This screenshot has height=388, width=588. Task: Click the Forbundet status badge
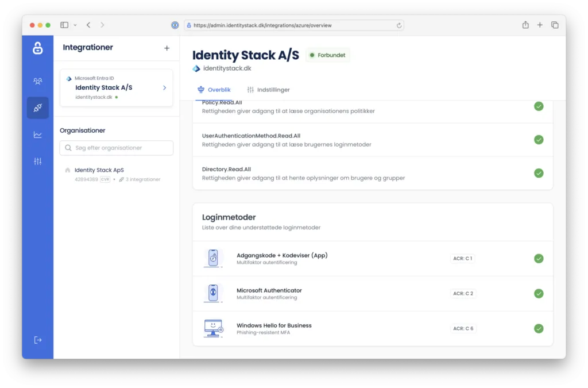[327, 55]
